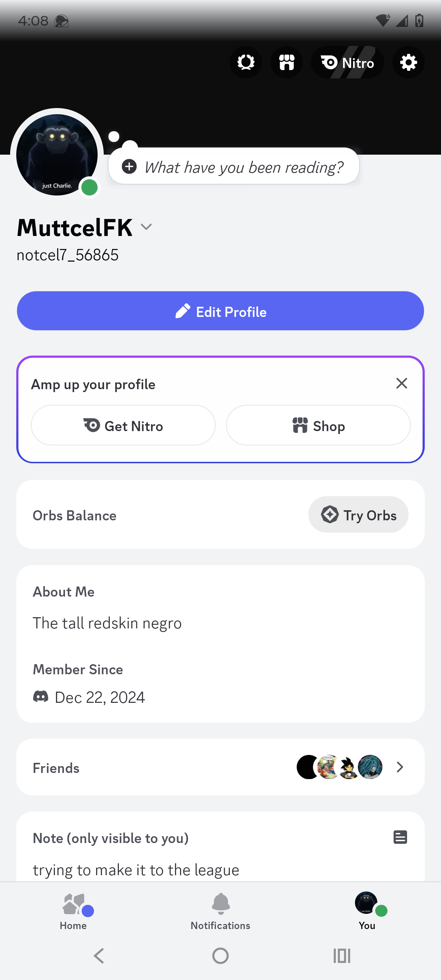Tap the green online status indicator

[x=90, y=188]
